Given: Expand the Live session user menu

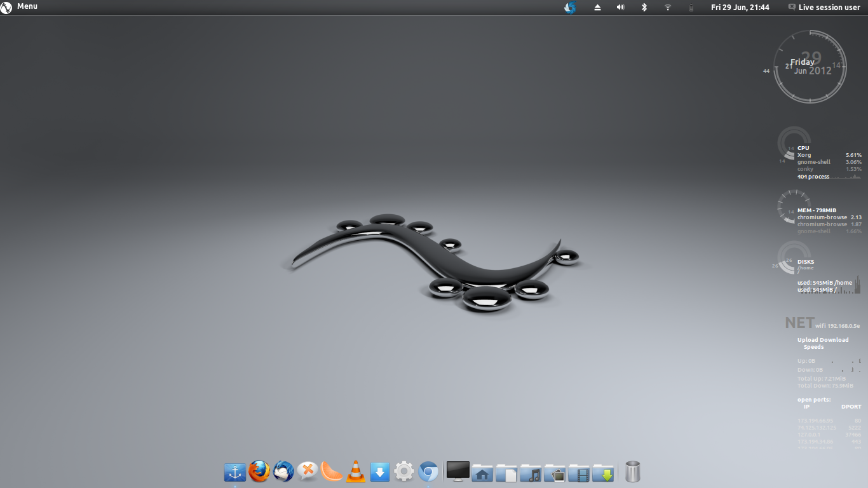Looking at the screenshot, I should (824, 8).
